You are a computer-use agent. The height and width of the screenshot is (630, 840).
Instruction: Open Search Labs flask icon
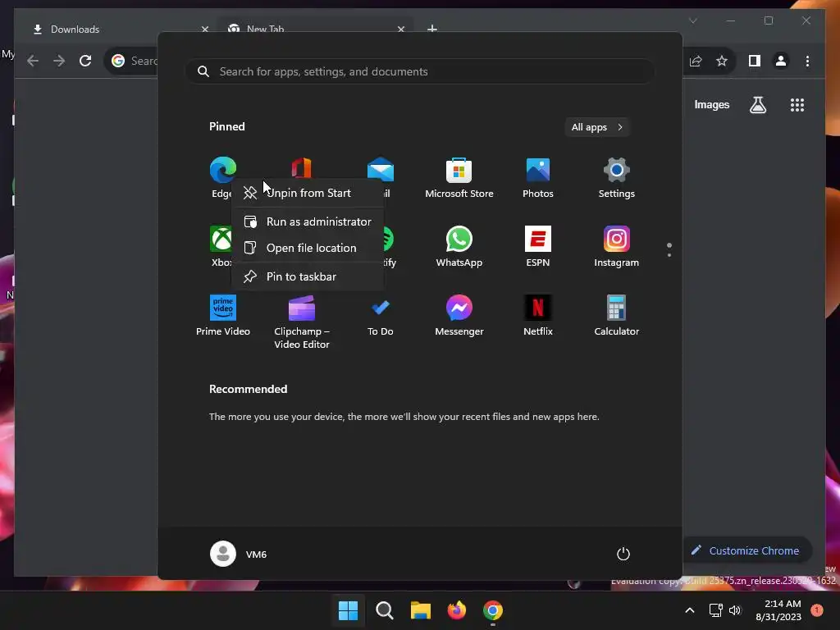pos(757,105)
